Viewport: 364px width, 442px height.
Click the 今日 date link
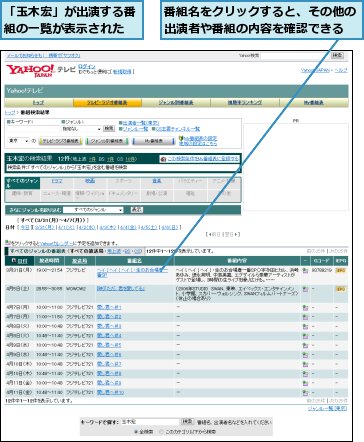click(x=25, y=227)
